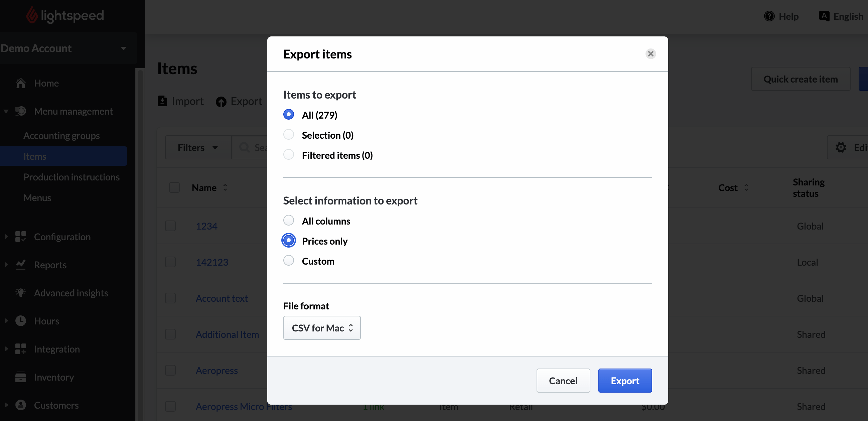868x421 pixels.
Task: Choose the All columns radio option
Action: [288, 221]
